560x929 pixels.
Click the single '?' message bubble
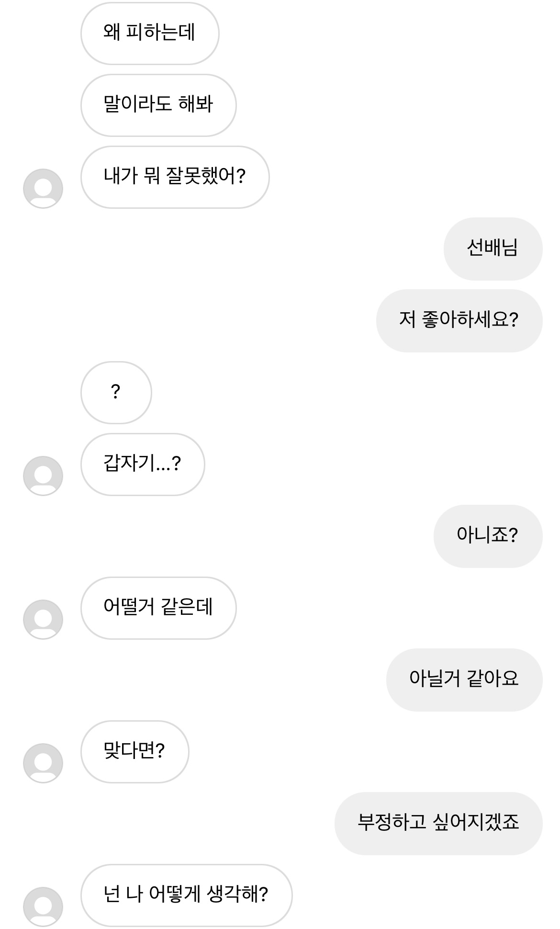tap(116, 392)
